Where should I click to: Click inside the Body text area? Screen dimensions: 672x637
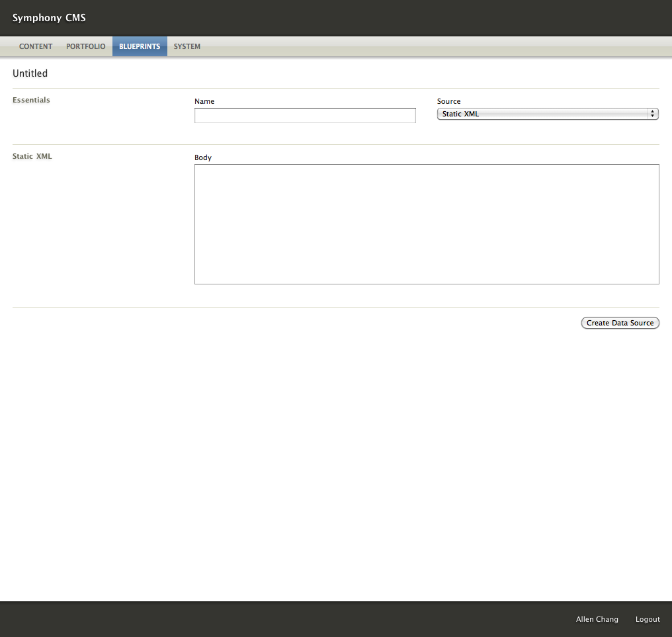(427, 224)
